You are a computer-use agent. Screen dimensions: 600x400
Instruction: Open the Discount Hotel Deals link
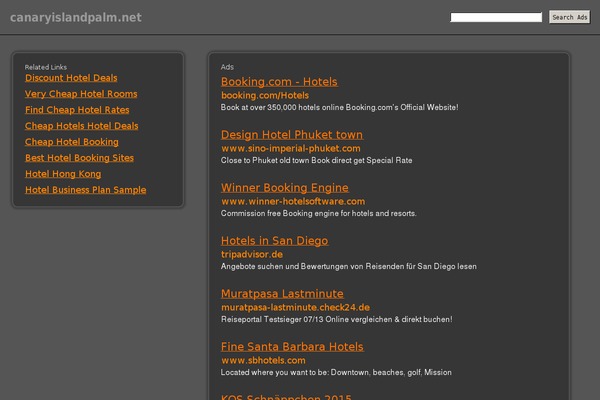[71, 78]
